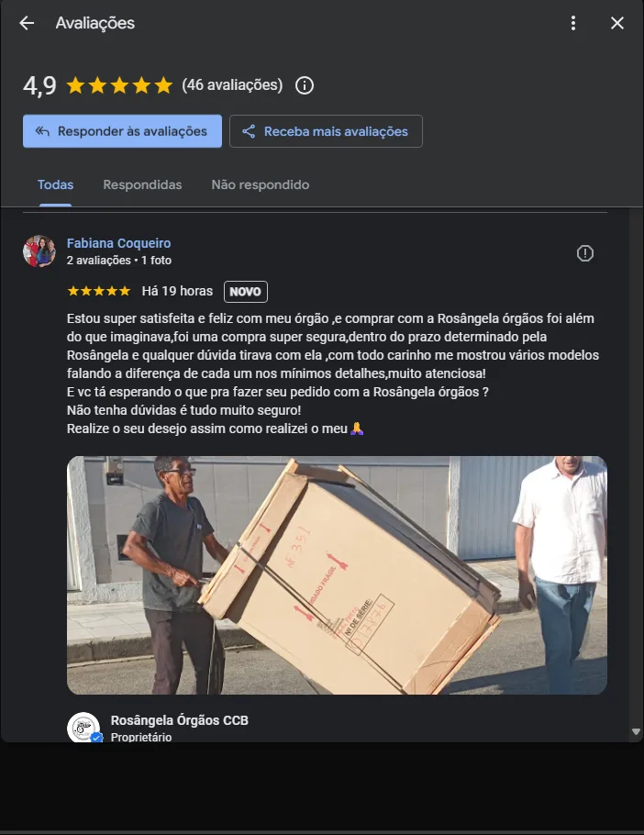Image resolution: width=644 pixels, height=835 pixels.
Task: Click Receba mais avaliações button
Action: (x=326, y=131)
